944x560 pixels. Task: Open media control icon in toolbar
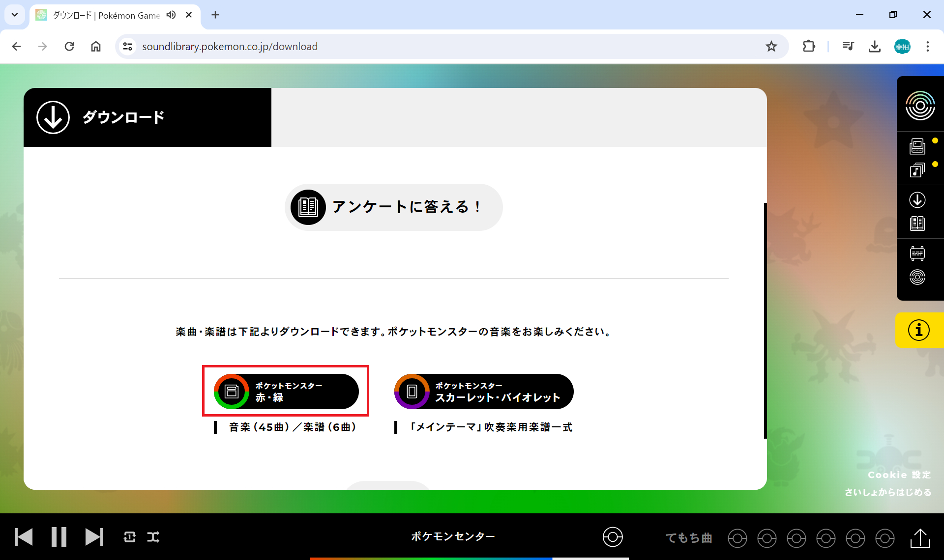[848, 47]
